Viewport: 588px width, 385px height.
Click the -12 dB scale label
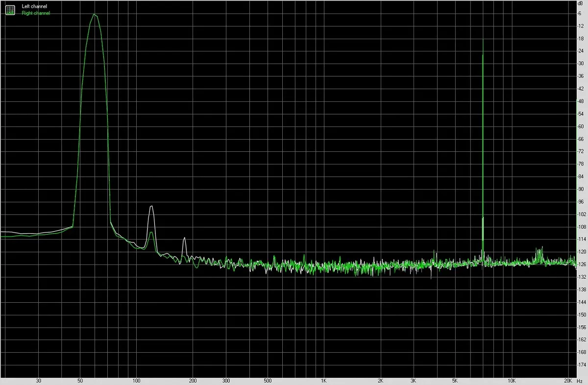(x=580, y=25)
